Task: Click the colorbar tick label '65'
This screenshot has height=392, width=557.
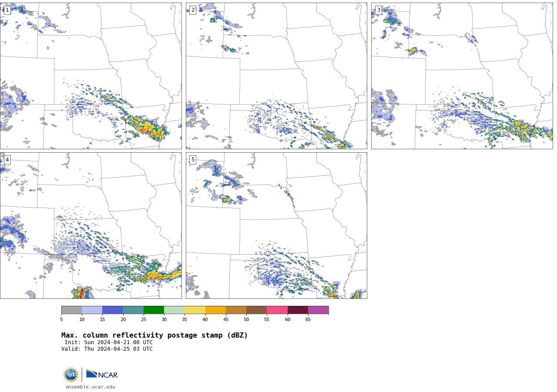Action: 308,320
